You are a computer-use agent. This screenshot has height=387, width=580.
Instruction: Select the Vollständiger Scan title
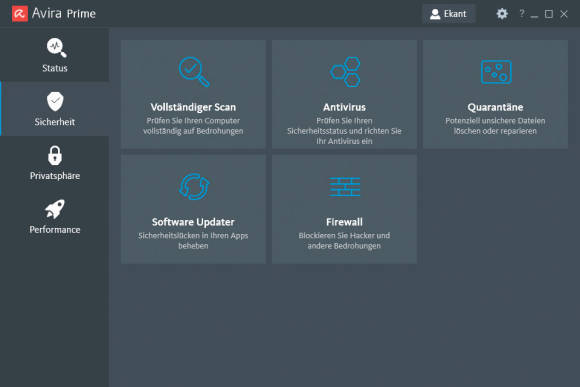point(193,107)
